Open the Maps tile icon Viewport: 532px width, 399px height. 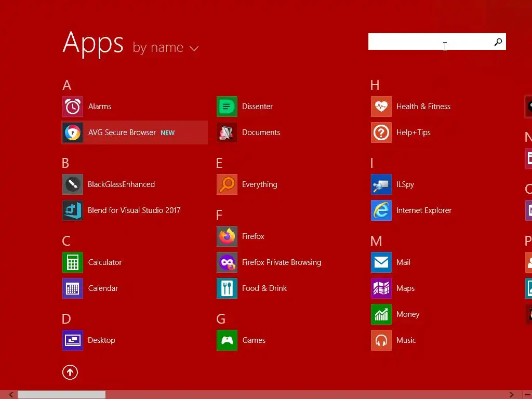point(381,288)
